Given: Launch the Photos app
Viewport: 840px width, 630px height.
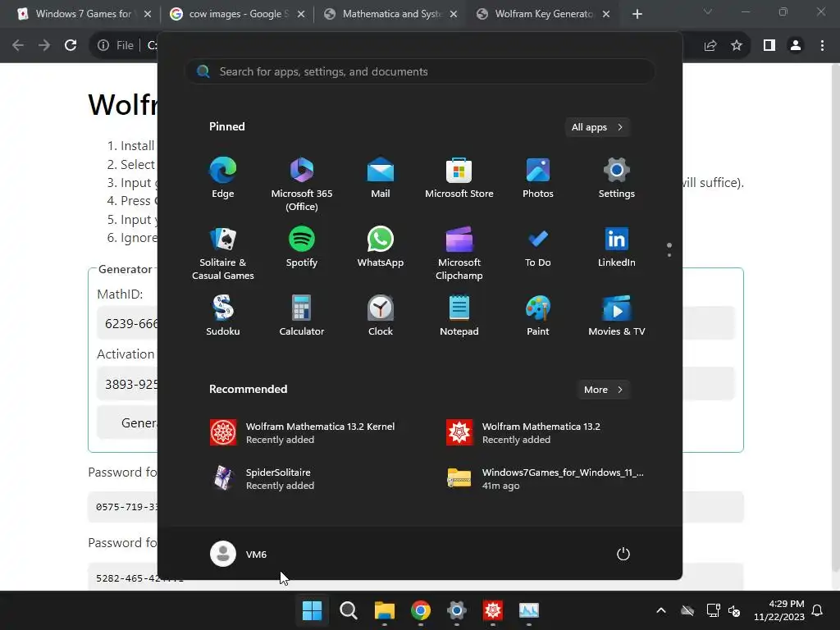Looking at the screenshot, I should 538,178.
